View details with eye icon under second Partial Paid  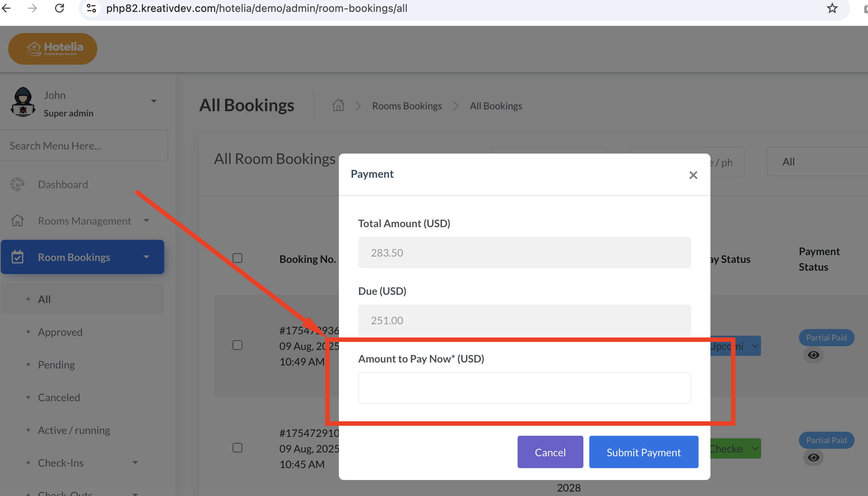coord(813,457)
